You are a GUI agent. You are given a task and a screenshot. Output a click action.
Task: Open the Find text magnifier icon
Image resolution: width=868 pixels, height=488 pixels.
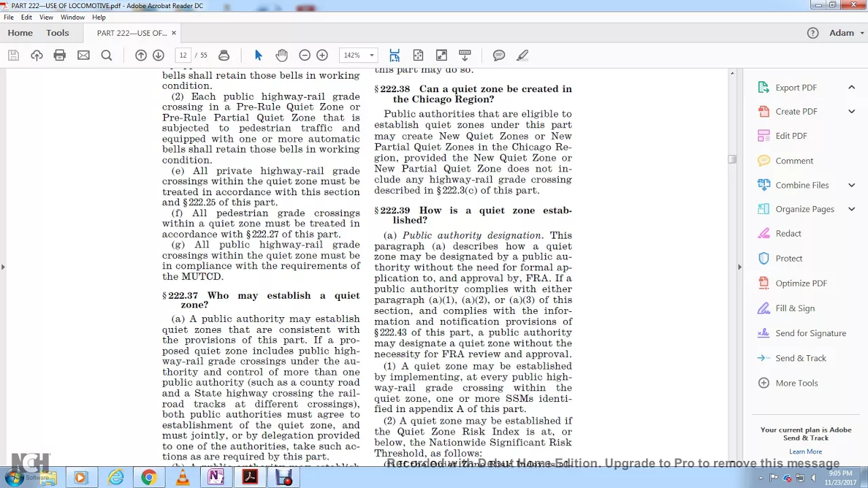(x=106, y=56)
